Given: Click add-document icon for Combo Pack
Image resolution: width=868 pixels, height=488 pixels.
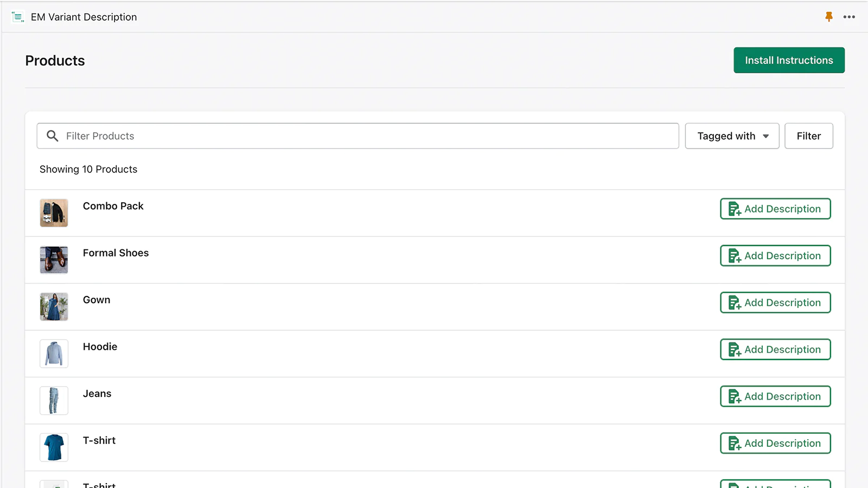Looking at the screenshot, I should click(735, 209).
